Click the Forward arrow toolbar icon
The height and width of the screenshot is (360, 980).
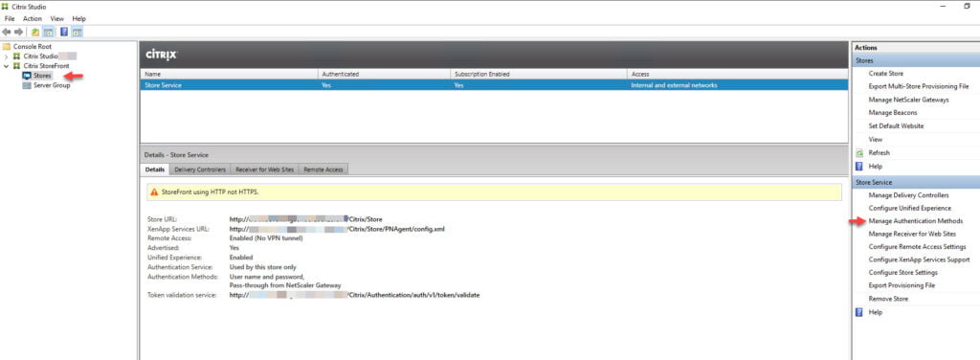pos(19,32)
